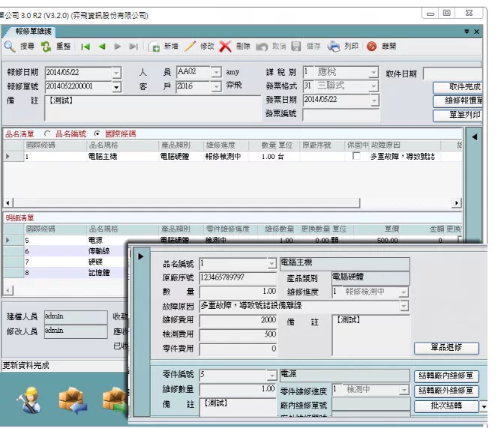Go to previous record arrow

[102, 46]
